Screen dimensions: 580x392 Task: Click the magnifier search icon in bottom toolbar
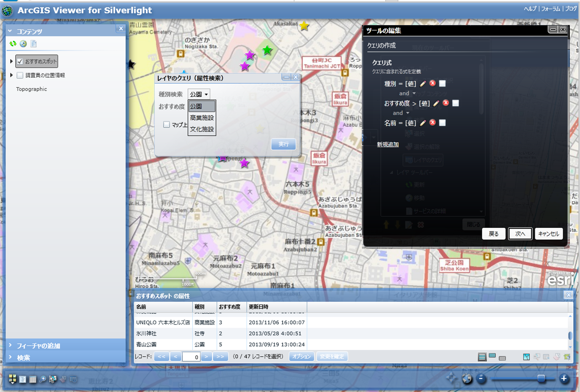tap(42, 379)
